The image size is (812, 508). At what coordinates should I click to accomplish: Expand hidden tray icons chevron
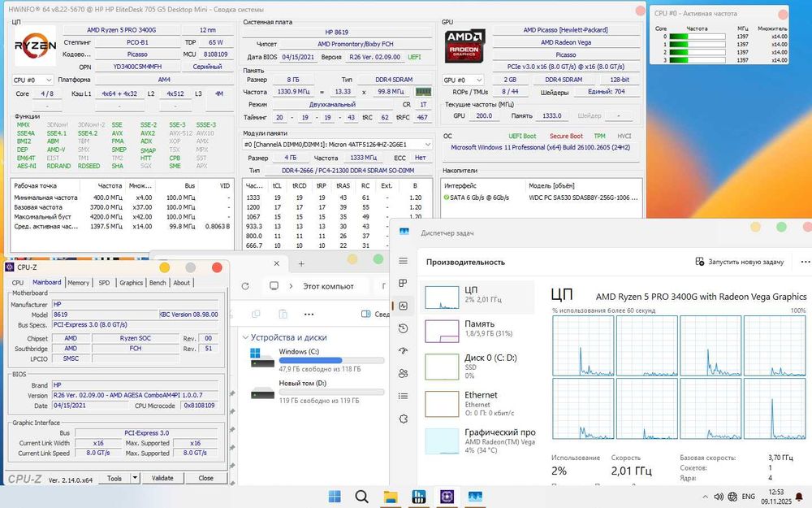pyautogui.click(x=705, y=497)
